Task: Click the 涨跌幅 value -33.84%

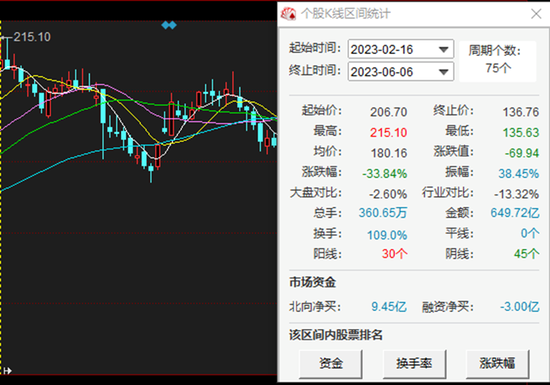Action: (x=385, y=174)
